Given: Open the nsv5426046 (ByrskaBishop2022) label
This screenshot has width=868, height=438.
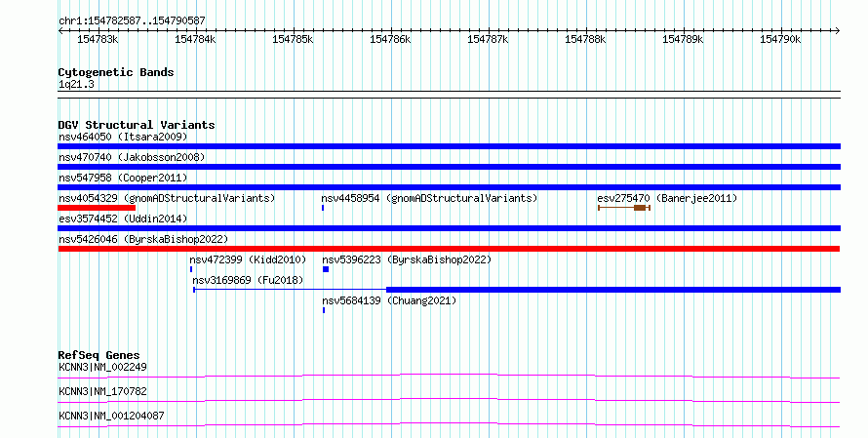Looking at the screenshot, I should [x=143, y=239].
